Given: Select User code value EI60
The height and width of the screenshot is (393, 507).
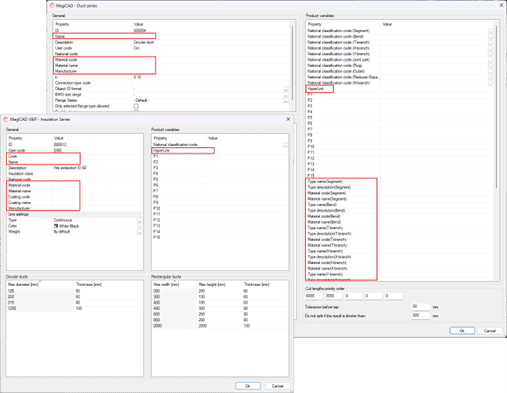Looking at the screenshot, I should click(58, 150).
